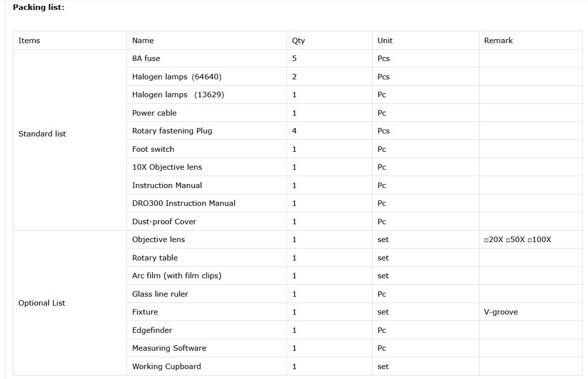Select the "Optional List" cell
This screenshot has width=588, height=379.
point(42,303)
